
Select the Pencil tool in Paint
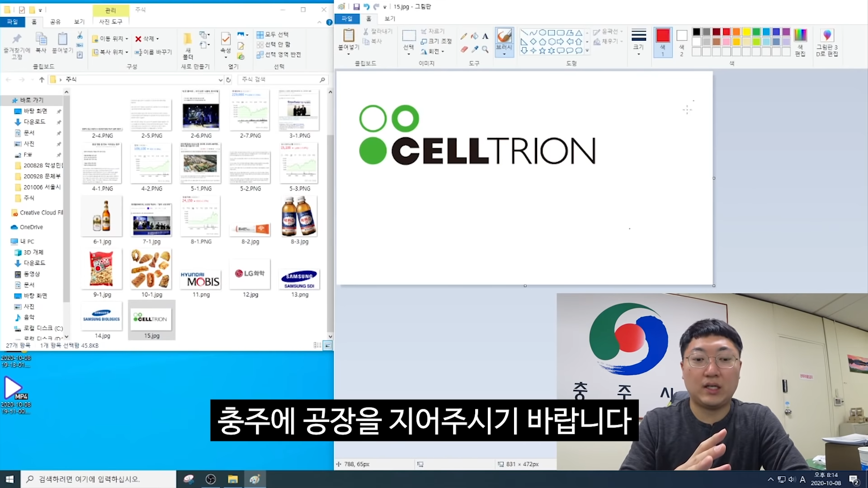464,36
